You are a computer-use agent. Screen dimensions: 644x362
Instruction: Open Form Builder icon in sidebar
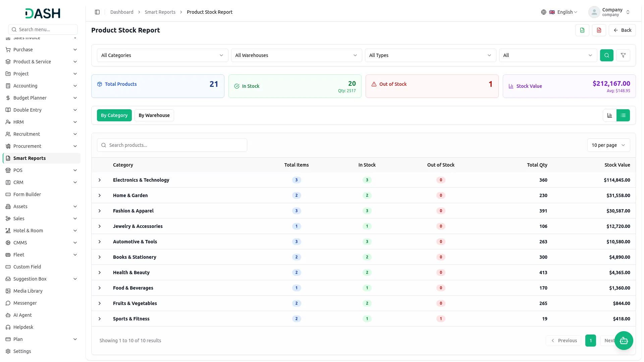(8, 194)
